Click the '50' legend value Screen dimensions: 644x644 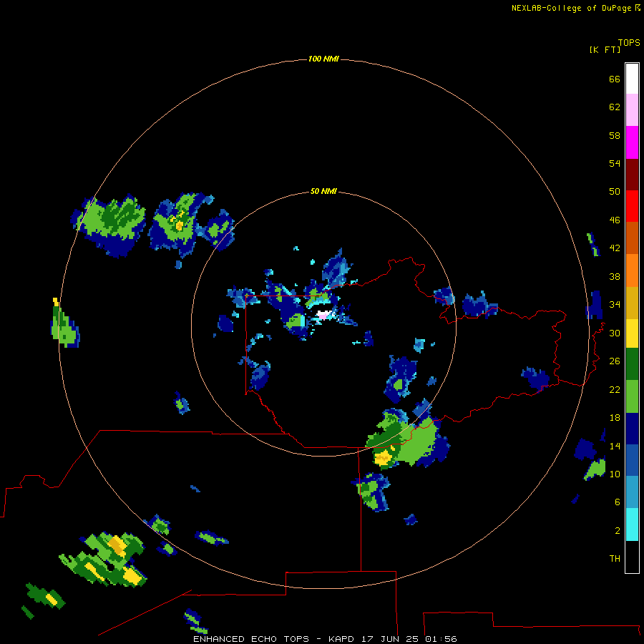click(615, 192)
